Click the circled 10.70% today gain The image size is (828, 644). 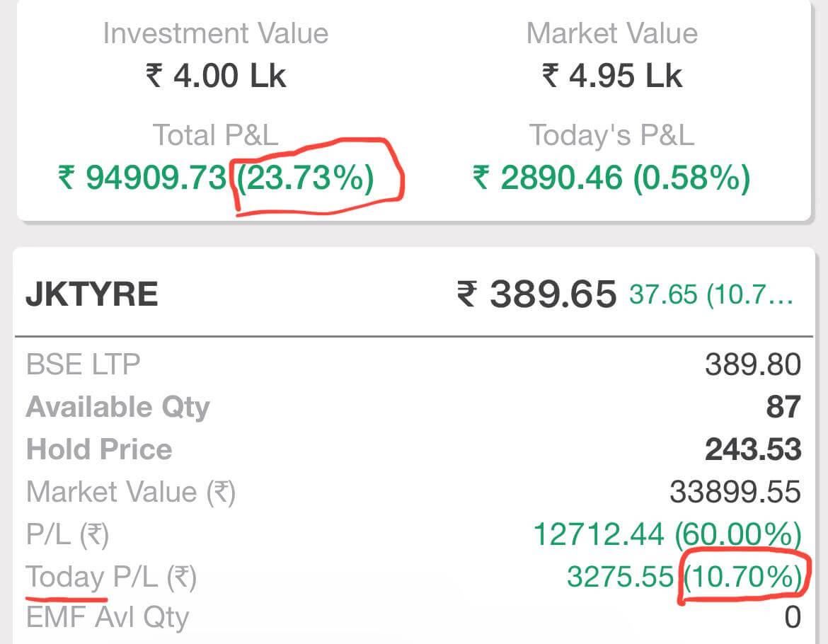tap(742, 577)
